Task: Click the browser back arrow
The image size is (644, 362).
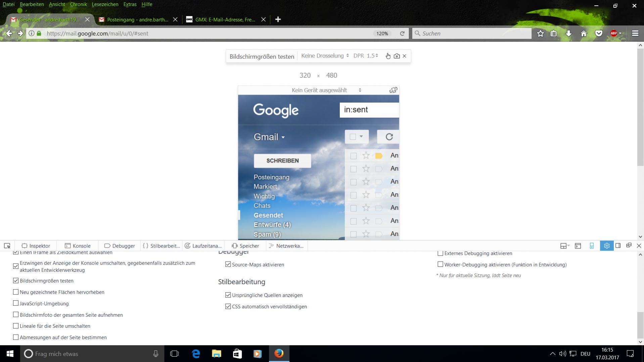Action: 9,33
